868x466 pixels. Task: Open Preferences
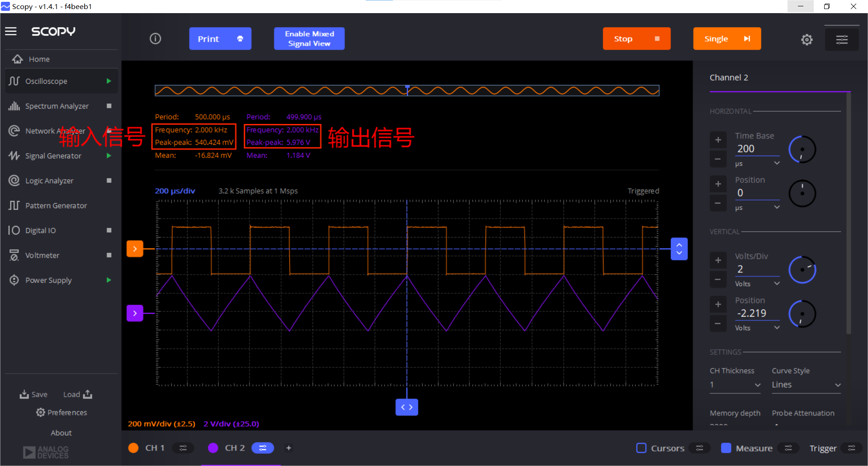pos(61,412)
